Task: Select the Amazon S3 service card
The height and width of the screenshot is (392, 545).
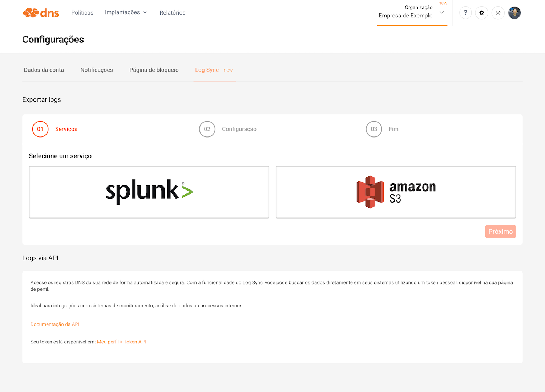Action: click(396, 192)
